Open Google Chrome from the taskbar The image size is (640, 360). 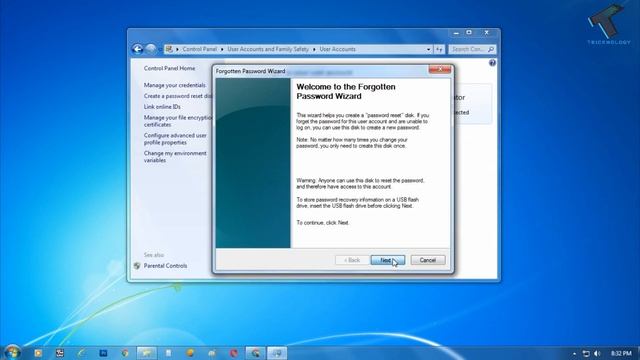click(125, 353)
